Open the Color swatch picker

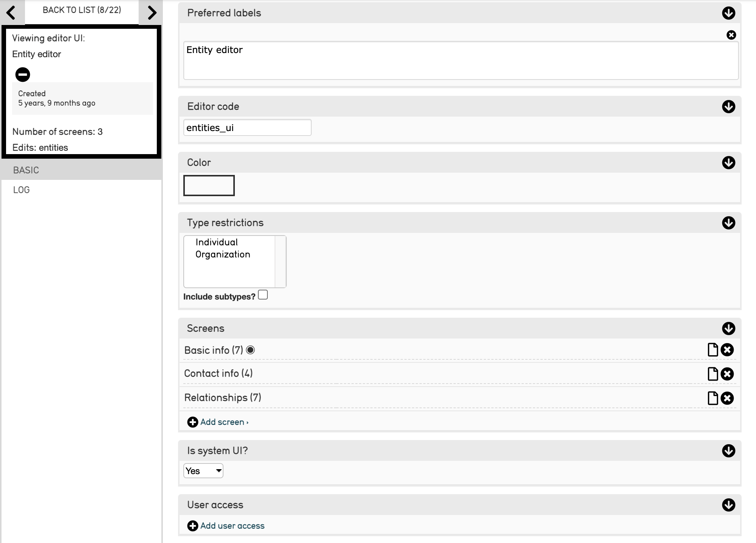(209, 186)
